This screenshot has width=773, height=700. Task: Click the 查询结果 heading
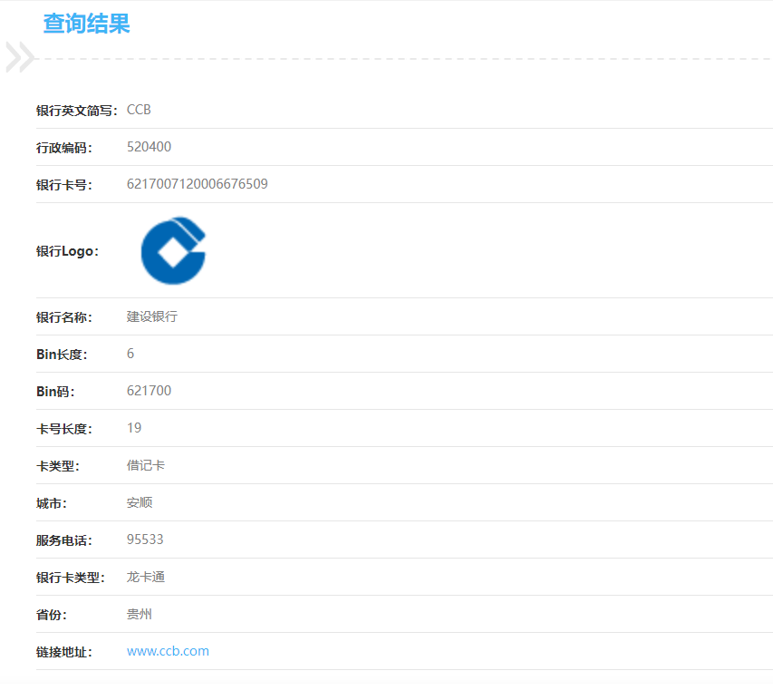tap(87, 24)
